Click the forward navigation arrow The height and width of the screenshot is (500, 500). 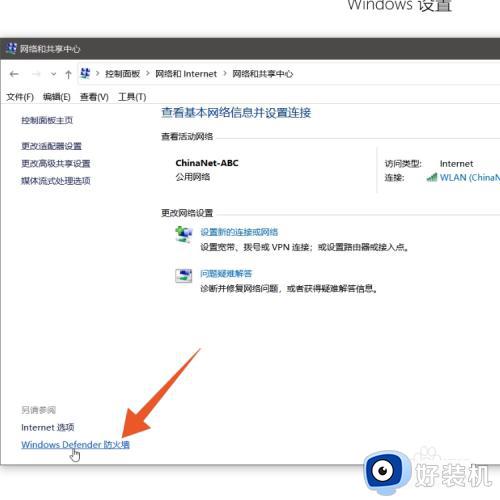(36, 74)
